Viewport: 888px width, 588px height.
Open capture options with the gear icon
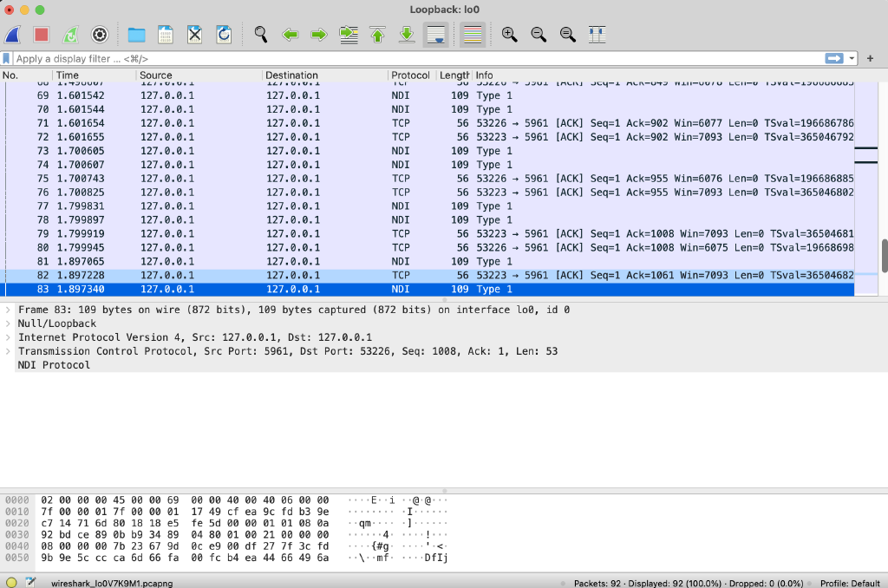(x=100, y=35)
